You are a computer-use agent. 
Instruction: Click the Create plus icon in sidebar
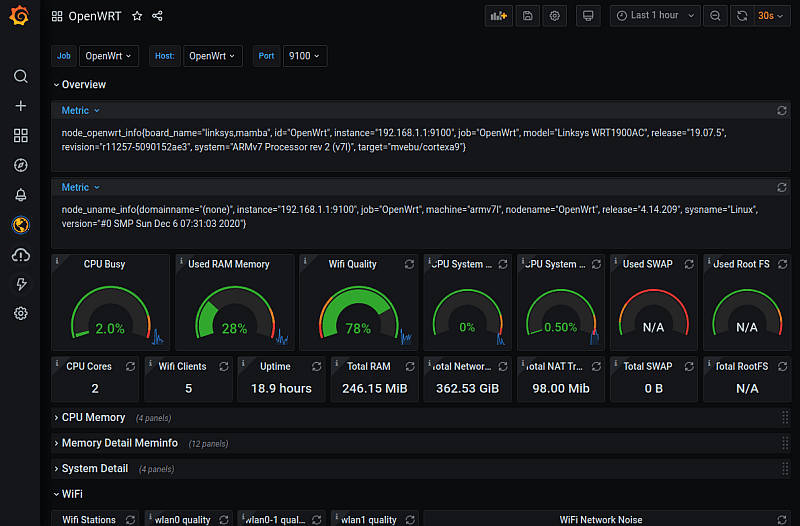coord(20,106)
